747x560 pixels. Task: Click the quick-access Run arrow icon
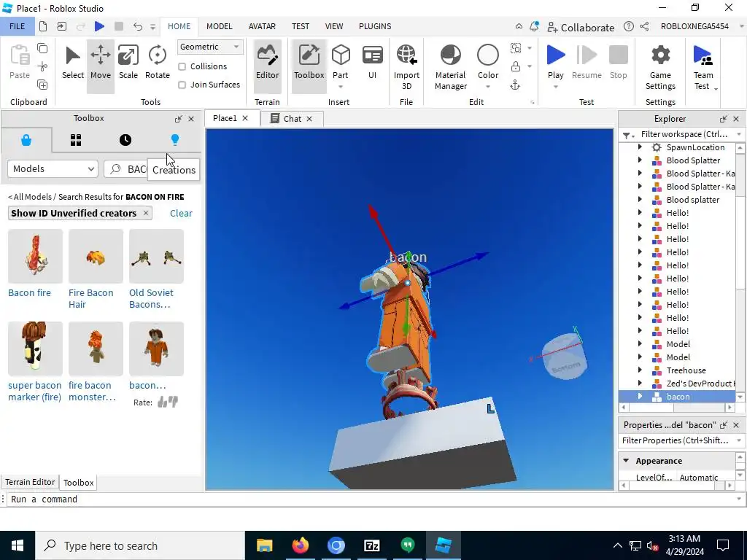click(x=99, y=26)
